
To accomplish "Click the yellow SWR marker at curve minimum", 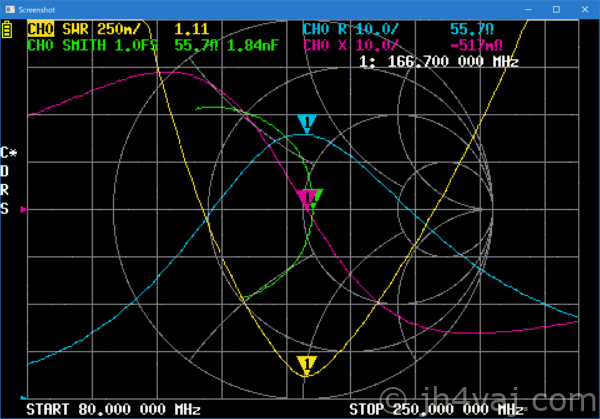I will (307, 365).
